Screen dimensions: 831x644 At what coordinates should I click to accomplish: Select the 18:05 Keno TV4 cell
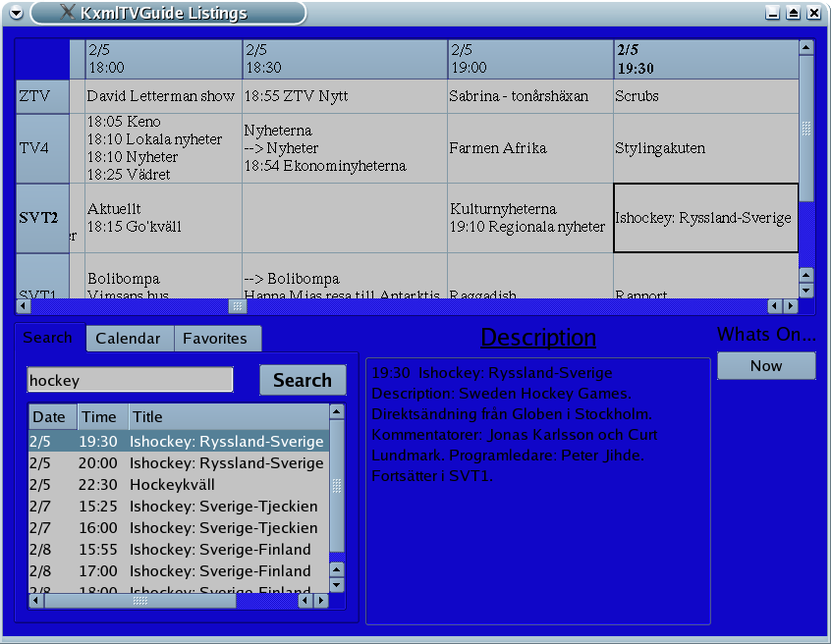(x=164, y=148)
